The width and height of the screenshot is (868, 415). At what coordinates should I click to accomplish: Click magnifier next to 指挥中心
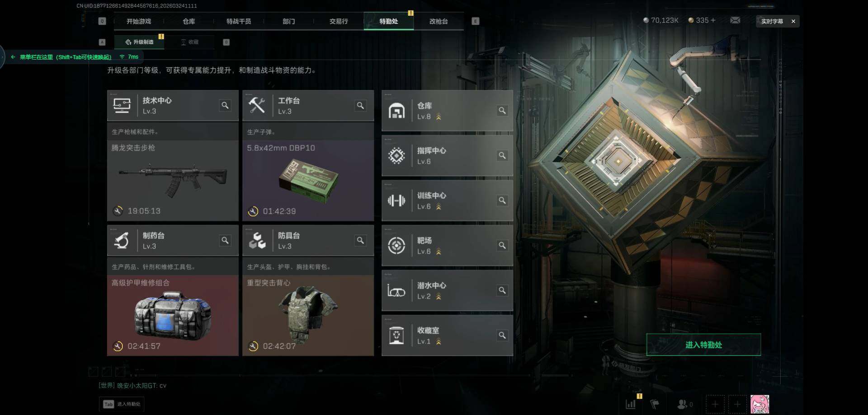502,155
